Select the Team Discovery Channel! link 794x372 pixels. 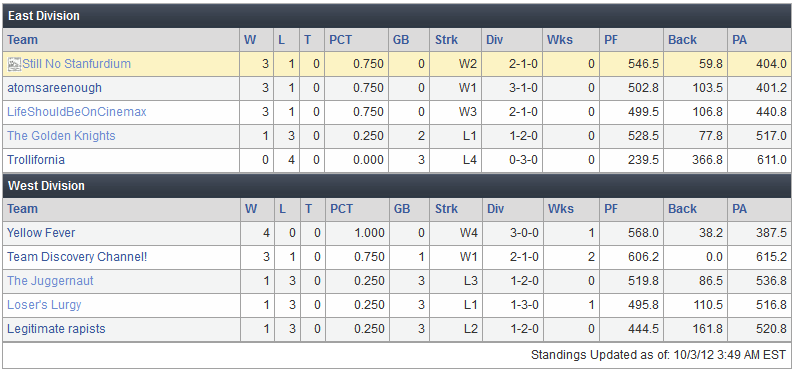77,257
